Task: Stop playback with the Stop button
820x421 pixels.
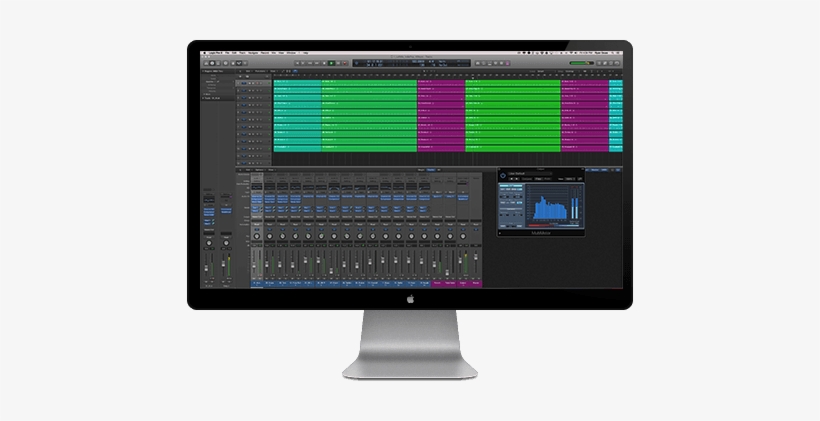Action: pyautogui.click(x=324, y=63)
